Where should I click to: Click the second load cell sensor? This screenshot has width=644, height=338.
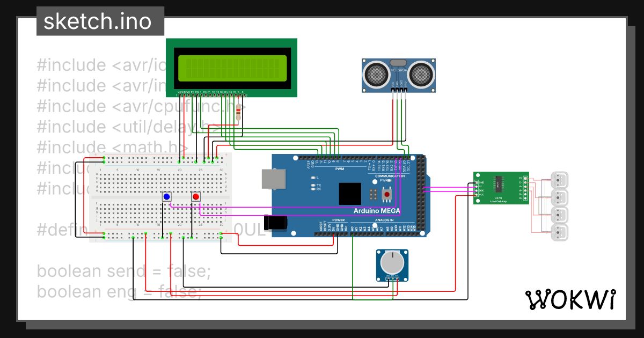click(559, 197)
